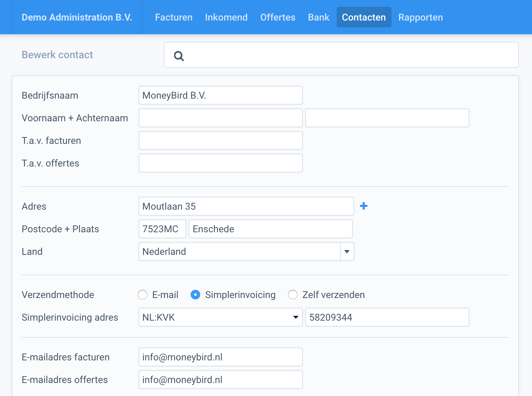Select the E-mail delivery method
The width and height of the screenshot is (532, 396).
click(x=143, y=295)
